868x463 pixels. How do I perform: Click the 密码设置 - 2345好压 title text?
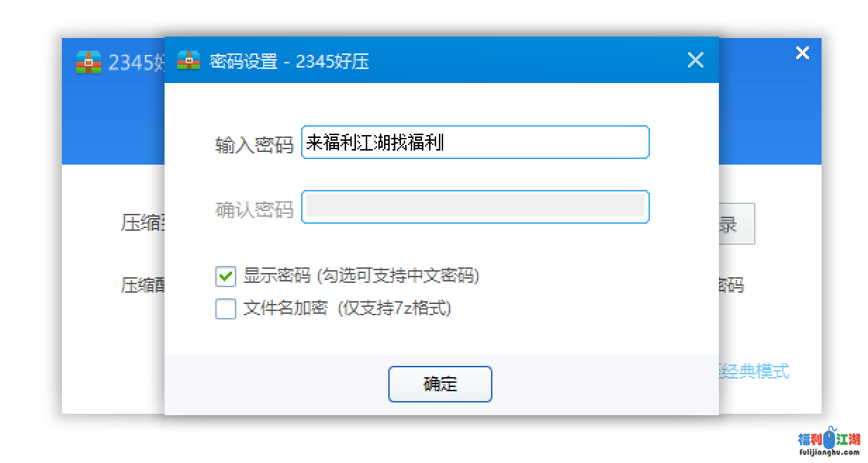[x=289, y=61]
